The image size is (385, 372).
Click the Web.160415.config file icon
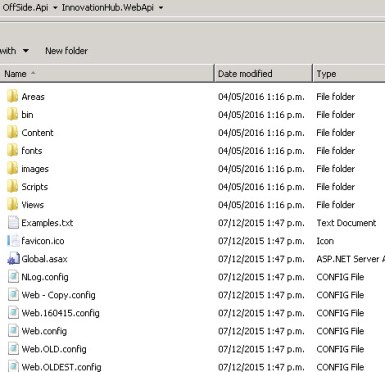pyautogui.click(x=13, y=313)
